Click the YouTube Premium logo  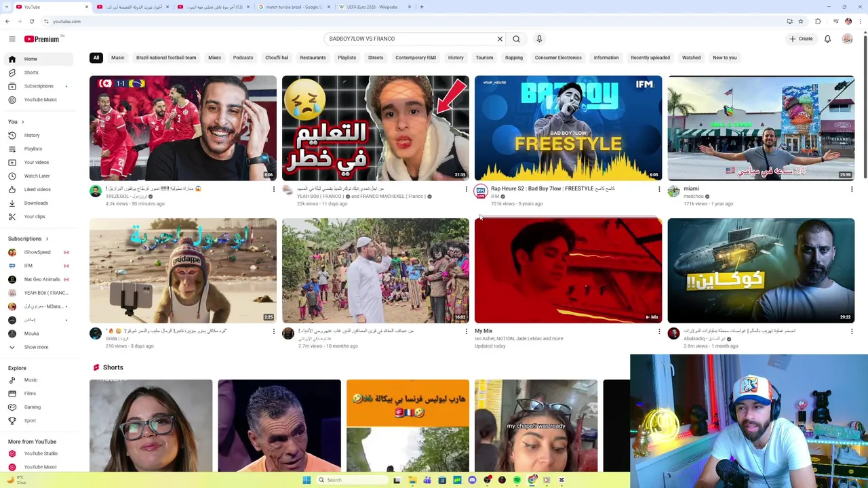coord(42,39)
